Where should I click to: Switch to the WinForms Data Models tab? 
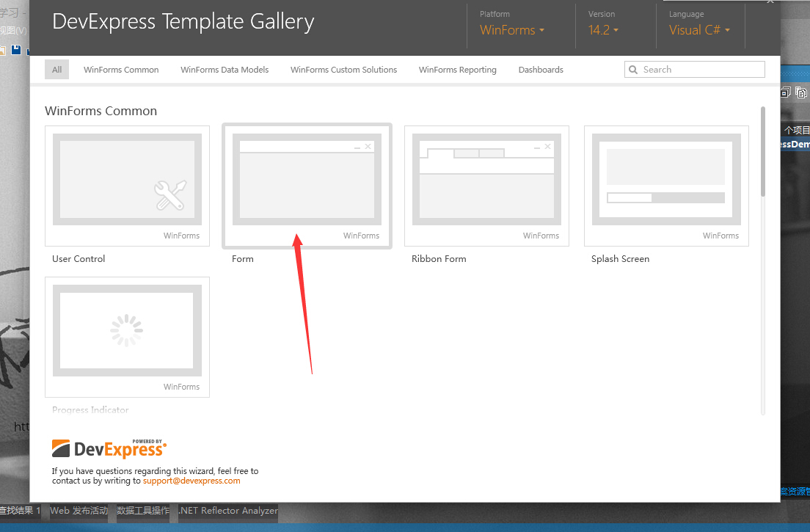(x=225, y=70)
